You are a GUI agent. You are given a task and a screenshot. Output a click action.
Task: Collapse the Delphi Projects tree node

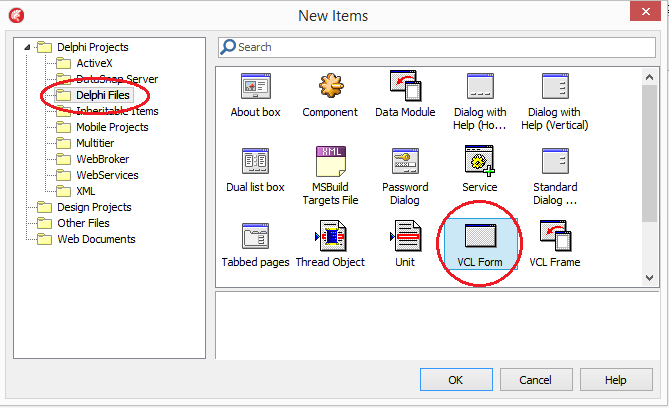click(x=27, y=47)
